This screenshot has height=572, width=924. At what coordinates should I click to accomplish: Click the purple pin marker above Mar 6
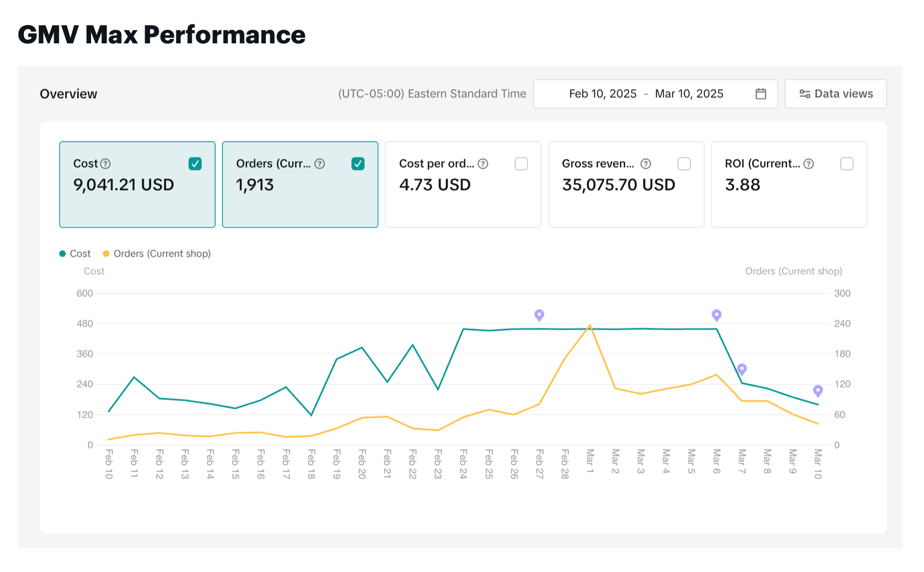coord(716,315)
